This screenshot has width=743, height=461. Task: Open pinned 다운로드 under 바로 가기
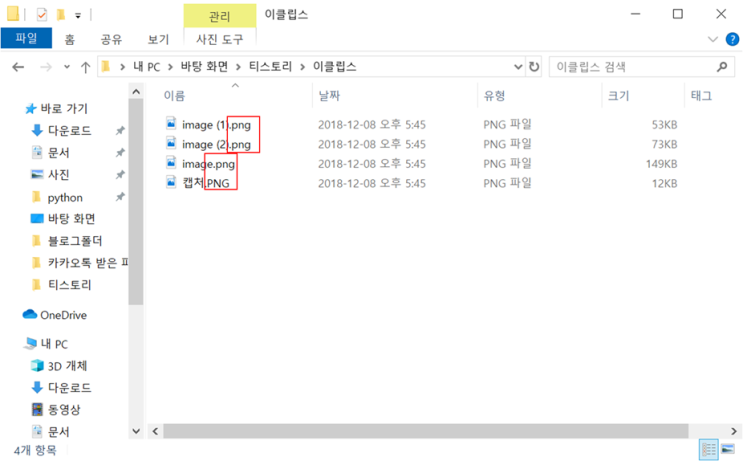click(69, 130)
